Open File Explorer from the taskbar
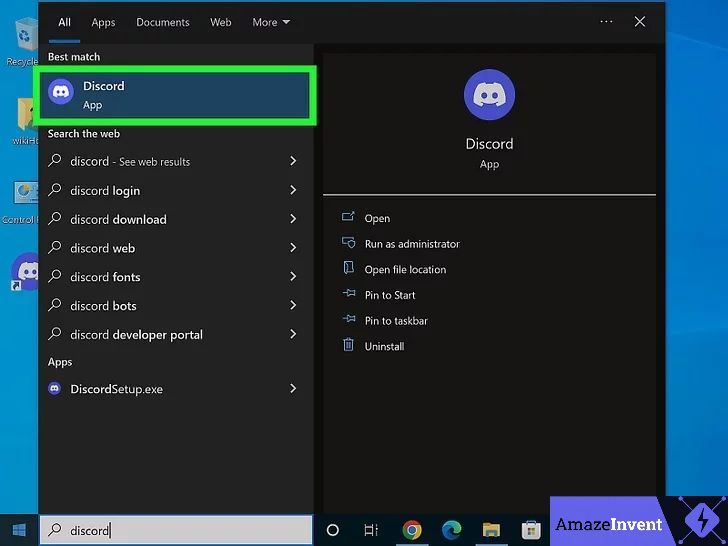The image size is (728, 546). [491, 530]
